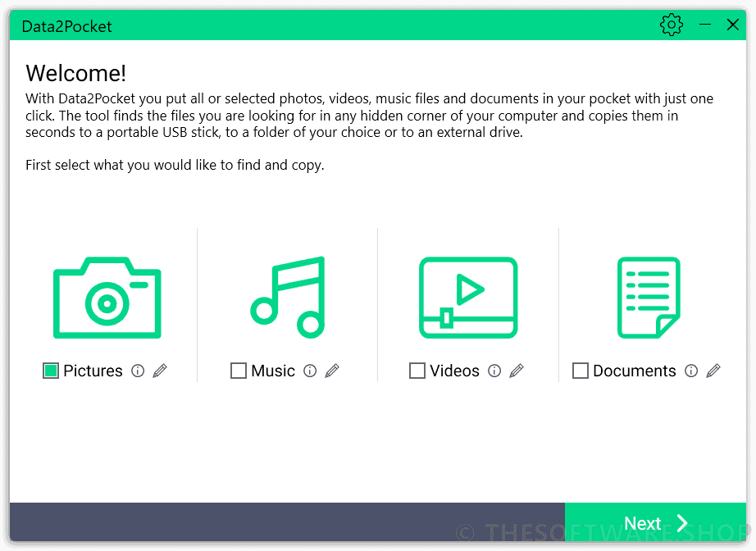Edit Videos file types with pencil
Viewport: 756px width, 551px height.
[517, 371]
